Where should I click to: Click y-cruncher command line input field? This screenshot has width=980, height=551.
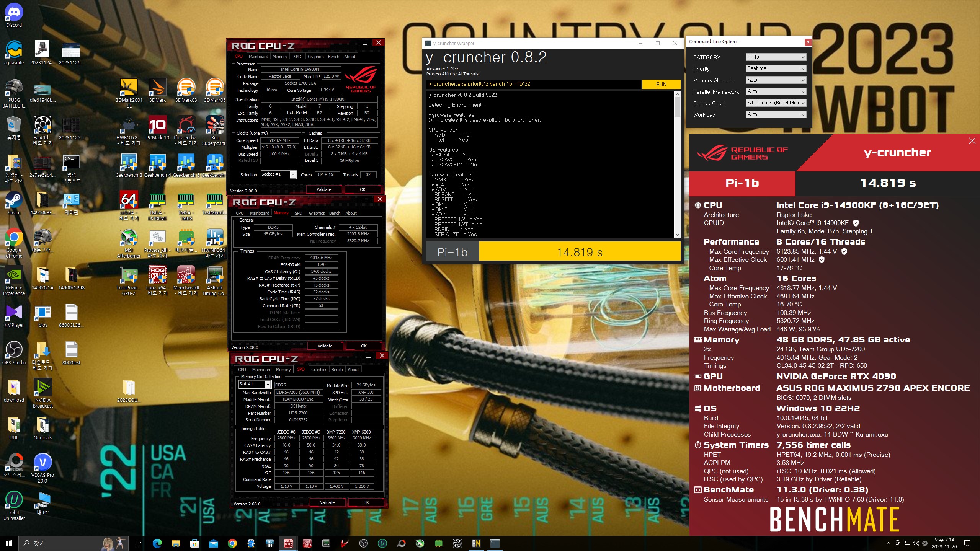pyautogui.click(x=533, y=84)
